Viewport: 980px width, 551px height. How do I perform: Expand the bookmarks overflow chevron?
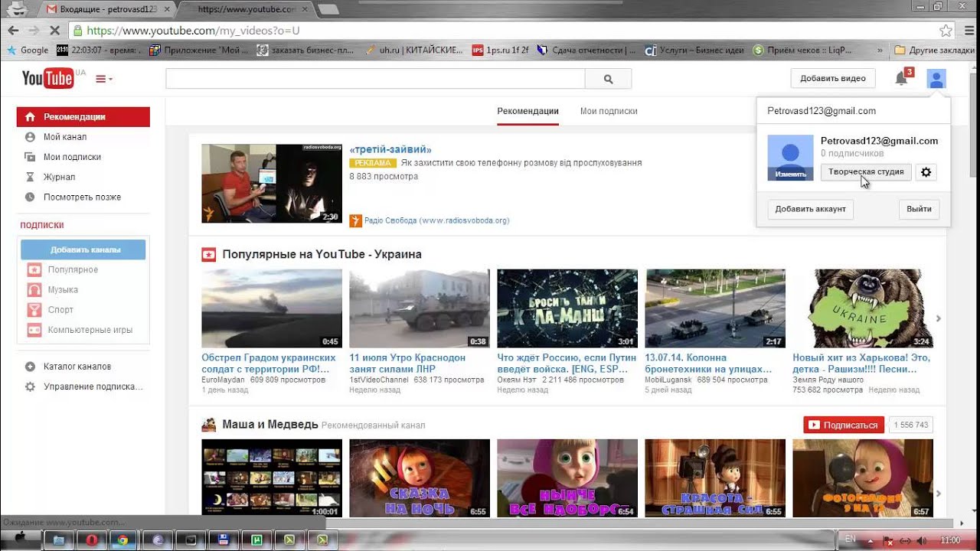tap(880, 51)
